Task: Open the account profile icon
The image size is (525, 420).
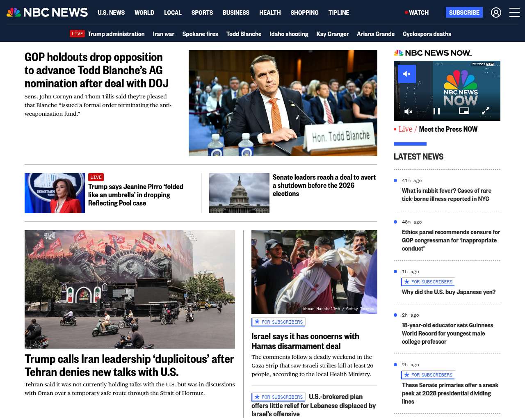Action: [x=496, y=13]
